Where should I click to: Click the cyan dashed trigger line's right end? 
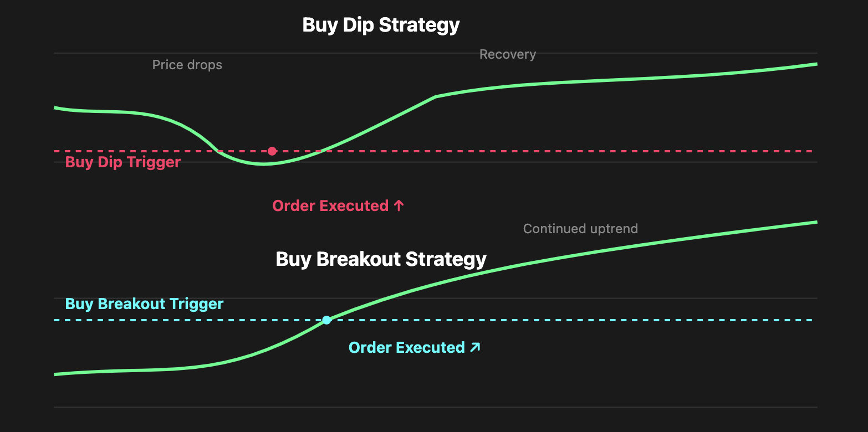coord(811,320)
